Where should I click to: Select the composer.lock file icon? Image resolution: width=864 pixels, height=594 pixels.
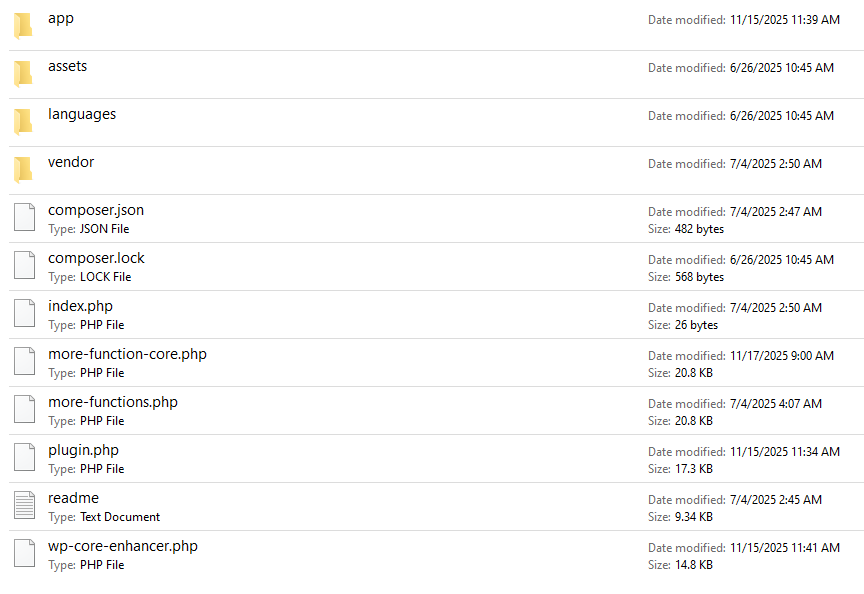(24, 266)
